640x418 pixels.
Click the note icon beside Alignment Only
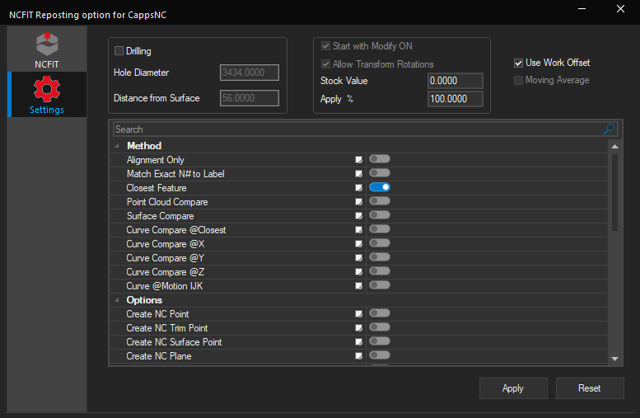pos(358,160)
